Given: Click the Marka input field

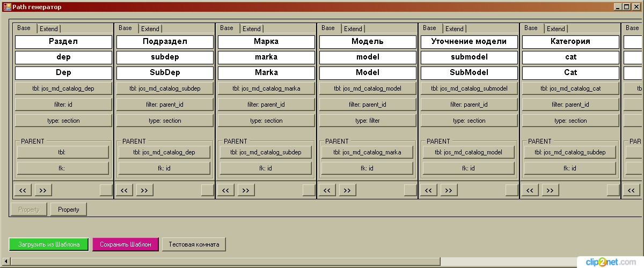Looking at the screenshot, I should (267, 73).
